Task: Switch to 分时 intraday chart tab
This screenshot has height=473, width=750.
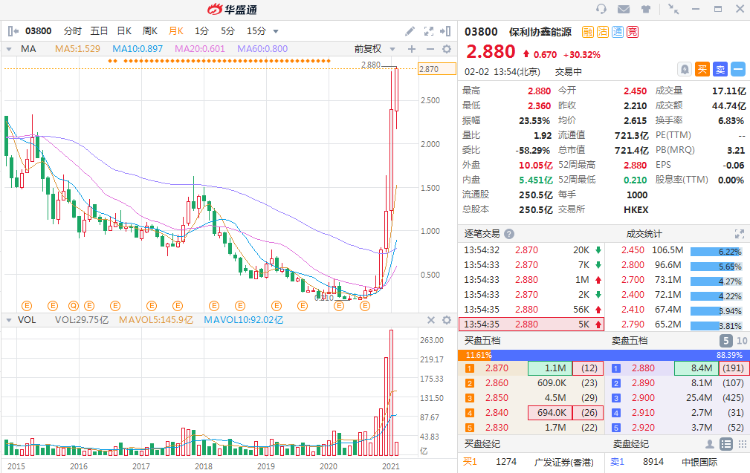Action: tap(73, 31)
